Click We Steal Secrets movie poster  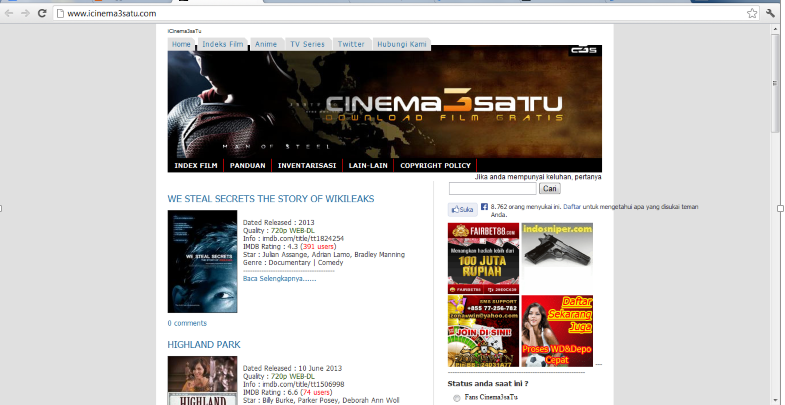pos(202,261)
